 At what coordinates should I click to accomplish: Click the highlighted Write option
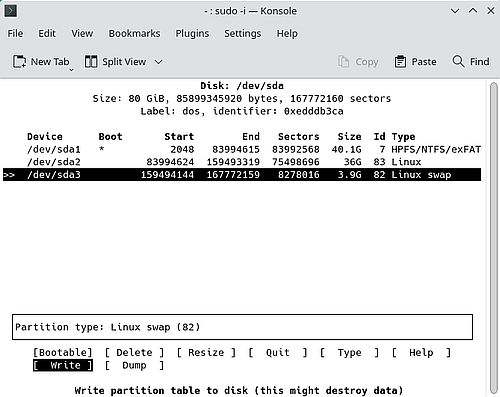click(63, 365)
